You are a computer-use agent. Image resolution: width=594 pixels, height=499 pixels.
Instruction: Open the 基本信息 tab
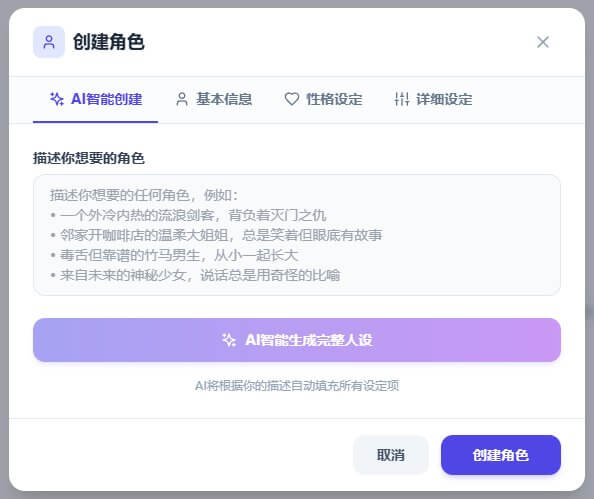214,100
